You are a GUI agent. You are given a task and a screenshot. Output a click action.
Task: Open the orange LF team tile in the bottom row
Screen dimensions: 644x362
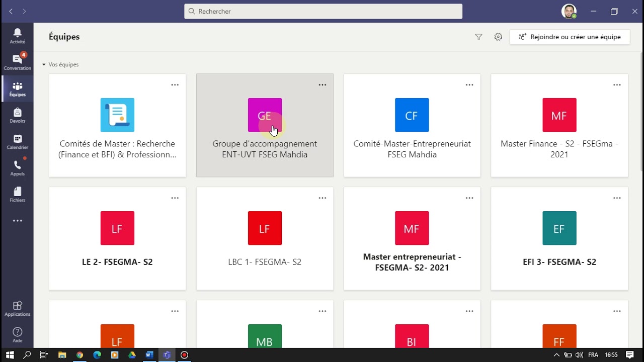pyautogui.click(x=117, y=336)
